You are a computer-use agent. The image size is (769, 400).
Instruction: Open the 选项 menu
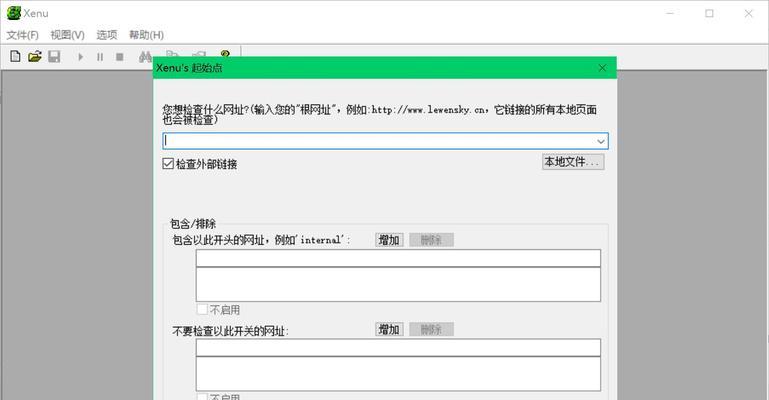pyautogui.click(x=106, y=35)
